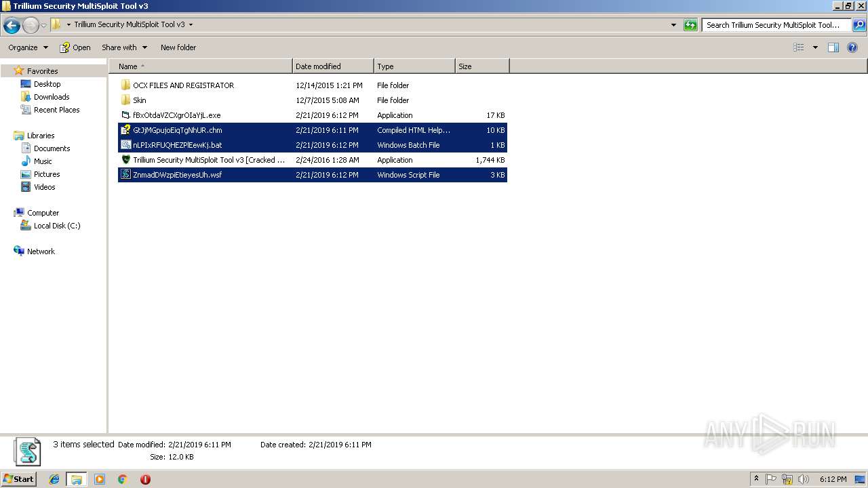Click Computer in navigation pane
The image size is (868, 488).
click(43, 213)
